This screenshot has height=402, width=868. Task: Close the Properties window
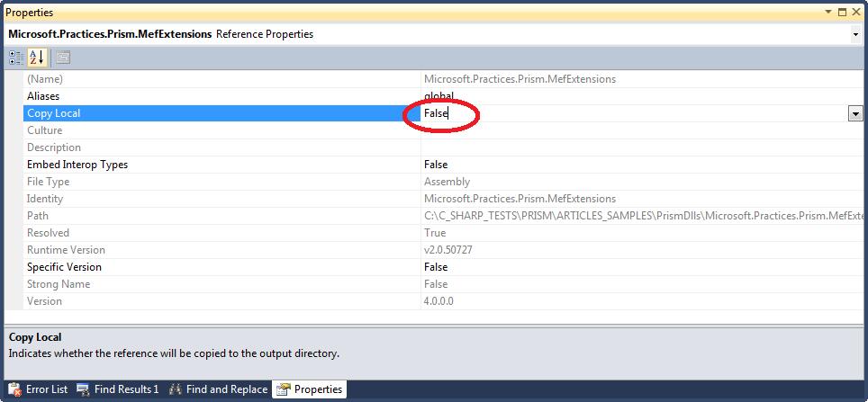click(x=855, y=12)
